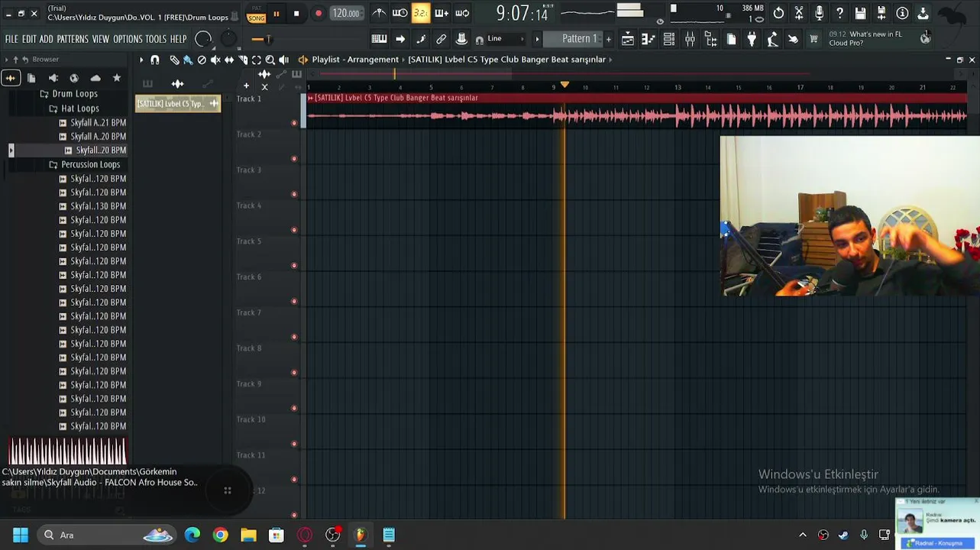Open the project info icon
The height and width of the screenshot is (550, 980).
click(x=902, y=13)
